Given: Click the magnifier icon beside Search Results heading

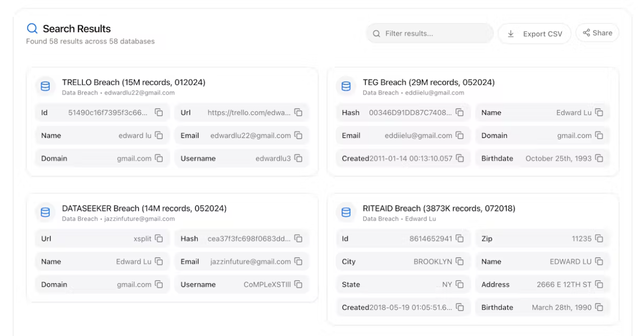Looking at the screenshot, I should (32, 28).
